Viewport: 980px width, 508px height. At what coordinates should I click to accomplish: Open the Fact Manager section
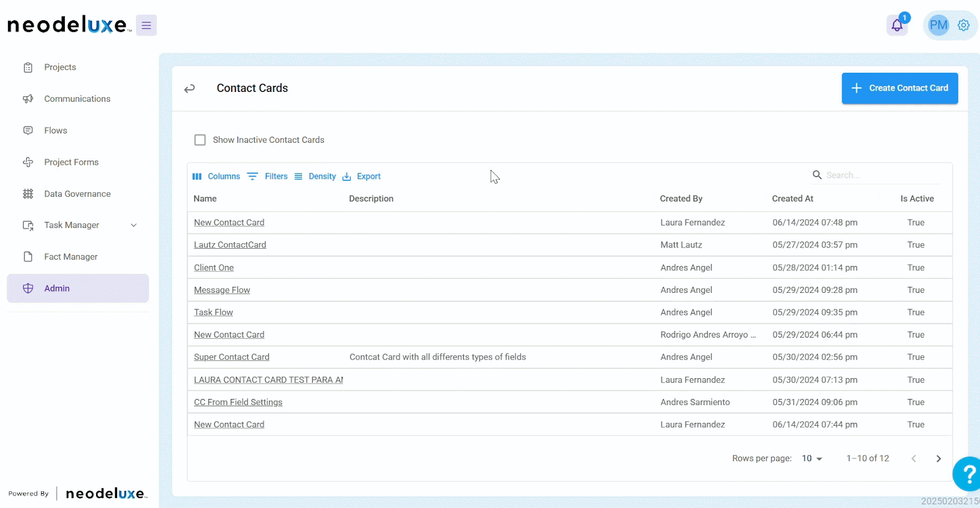click(x=70, y=257)
